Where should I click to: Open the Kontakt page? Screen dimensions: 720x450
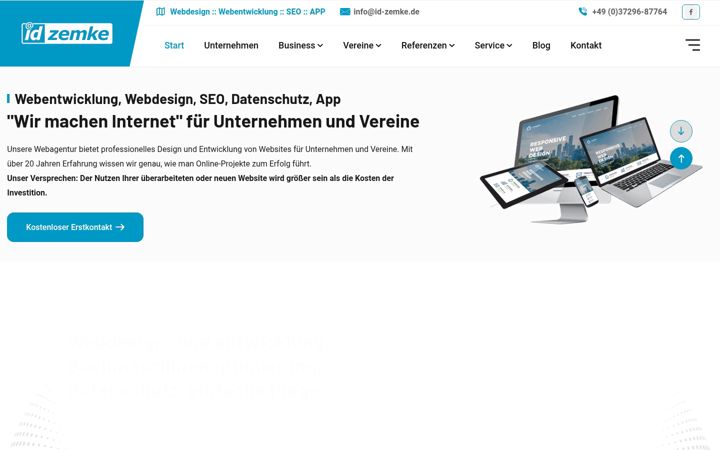click(586, 45)
